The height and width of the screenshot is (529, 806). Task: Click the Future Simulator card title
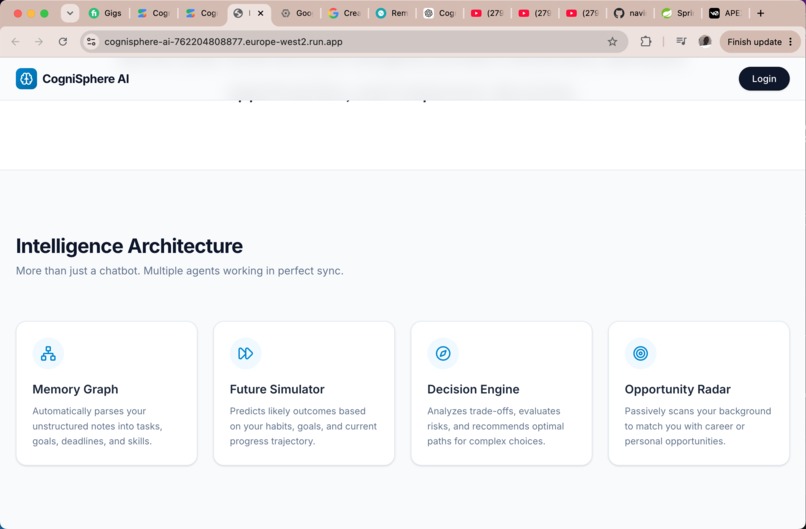pyautogui.click(x=277, y=389)
